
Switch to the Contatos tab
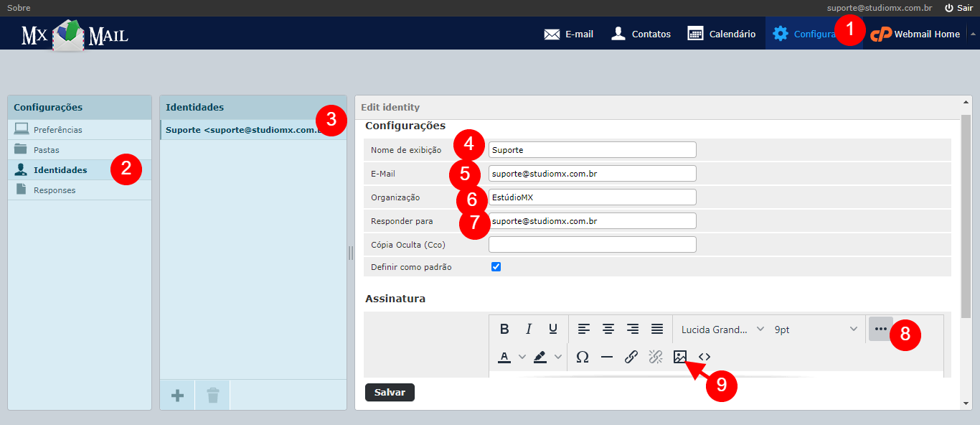(x=640, y=33)
